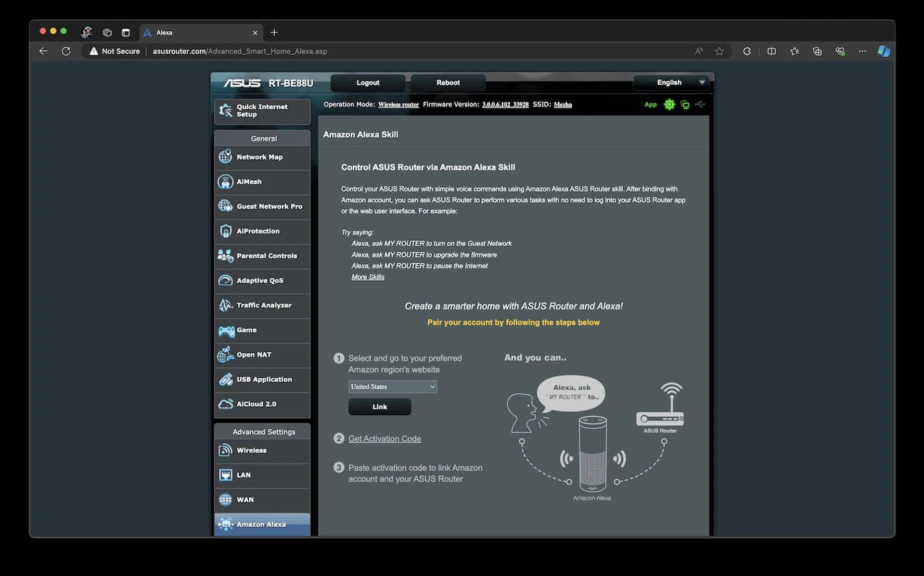Viewport: 924px width, 576px height.
Task: Open browser collections icon
Action: 817,51
